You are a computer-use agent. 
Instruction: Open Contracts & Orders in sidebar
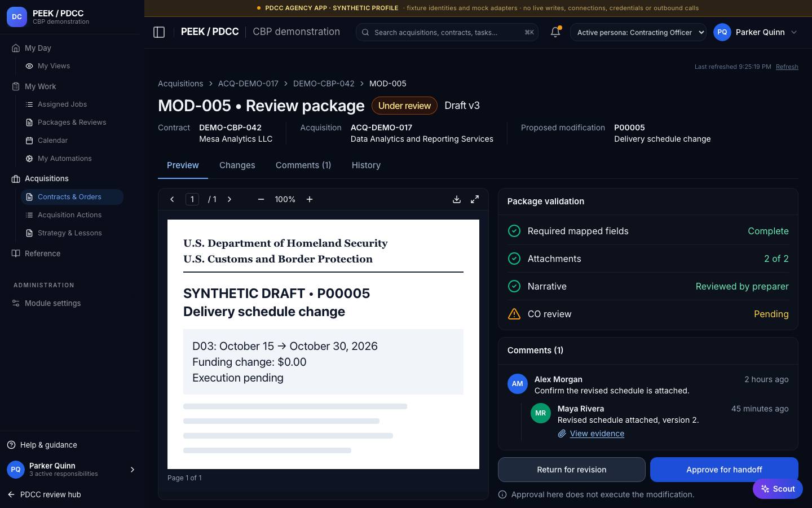coord(72,197)
